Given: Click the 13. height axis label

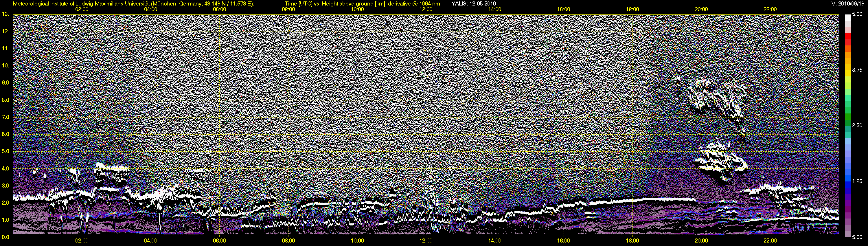Looking at the screenshot, I should click(5, 14).
